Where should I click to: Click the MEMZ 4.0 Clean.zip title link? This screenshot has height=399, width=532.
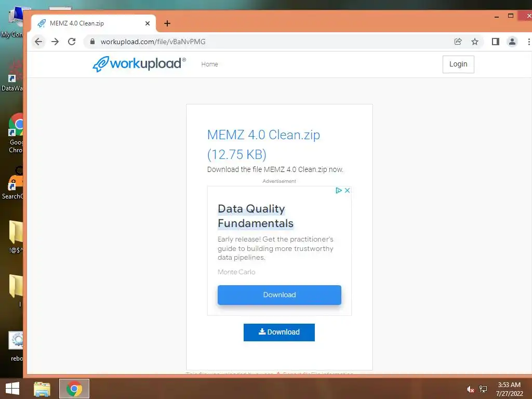click(x=263, y=144)
